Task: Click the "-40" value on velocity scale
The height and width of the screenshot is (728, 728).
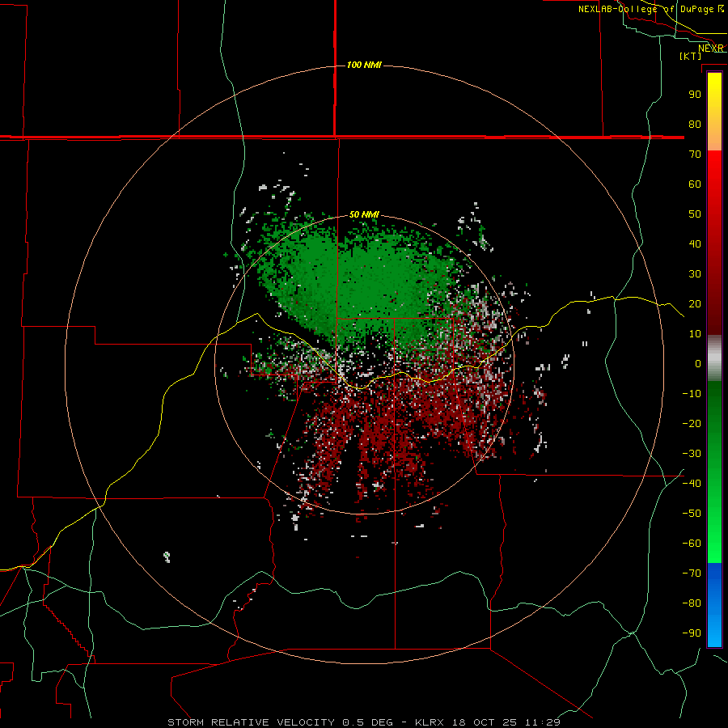Action: (692, 484)
